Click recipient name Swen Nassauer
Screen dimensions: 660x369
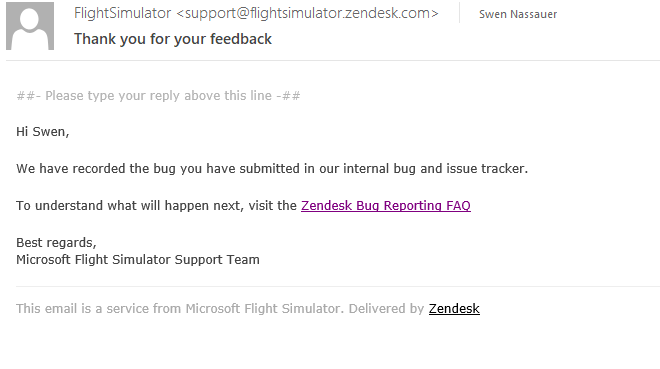[x=518, y=14]
